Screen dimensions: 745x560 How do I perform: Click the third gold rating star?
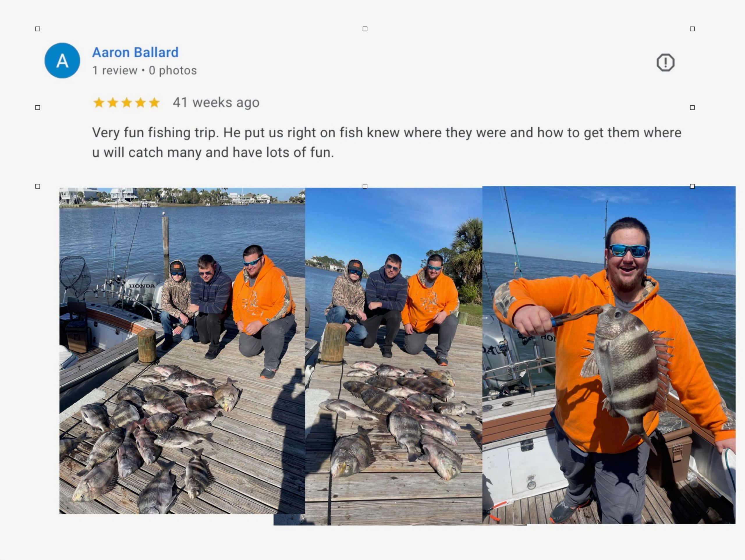coord(127,102)
